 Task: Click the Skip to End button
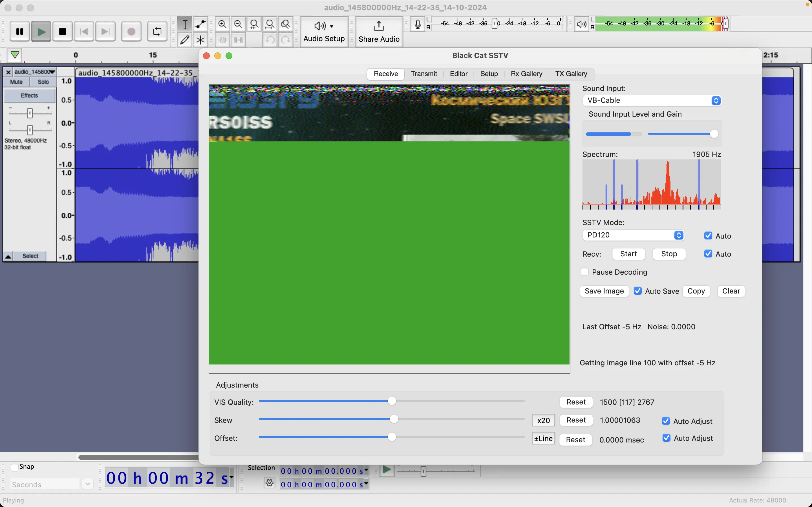tap(105, 32)
